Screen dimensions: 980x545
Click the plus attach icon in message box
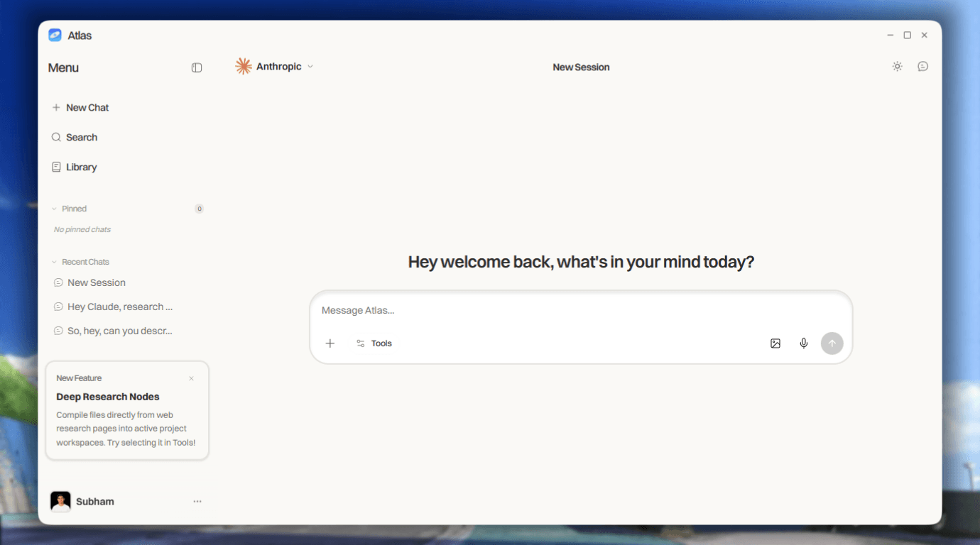click(x=330, y=343)
